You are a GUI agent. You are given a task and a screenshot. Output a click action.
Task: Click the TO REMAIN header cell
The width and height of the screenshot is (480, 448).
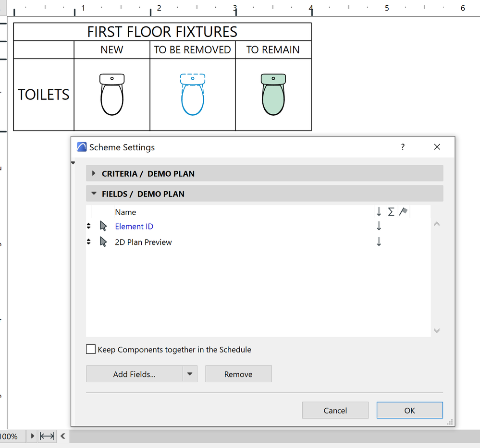point(273,49)
